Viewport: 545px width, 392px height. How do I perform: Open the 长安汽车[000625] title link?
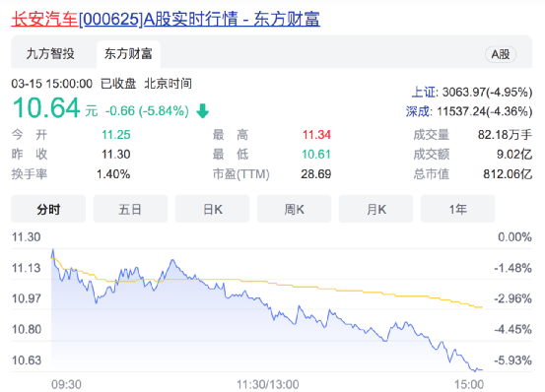166,19
